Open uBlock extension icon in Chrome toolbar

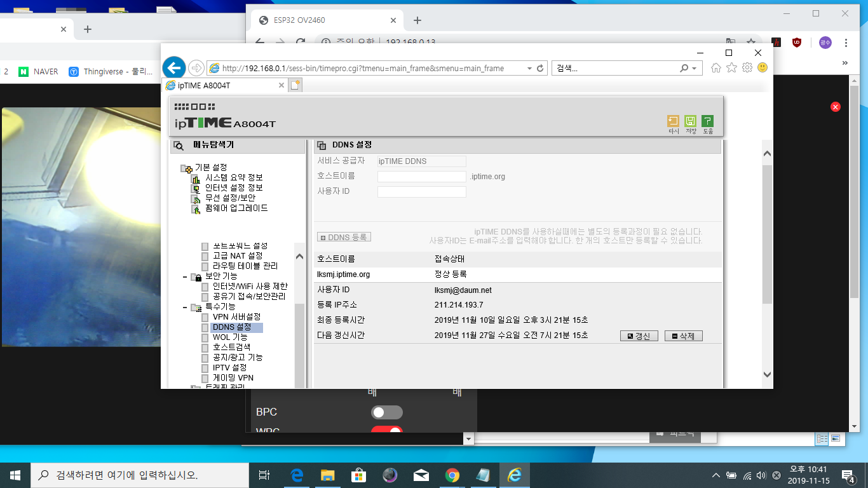pyautogui.click(x=797, y=43)
